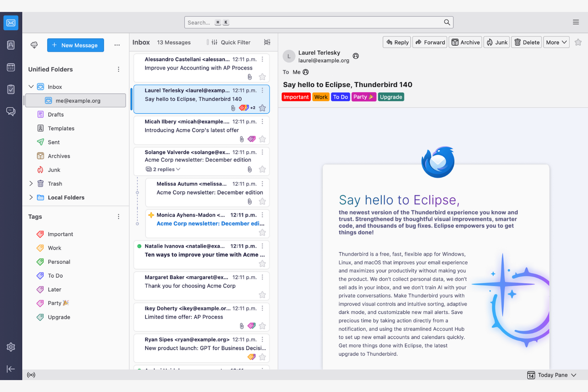
Task: Click inside the Search field
Action: [318, 22]
